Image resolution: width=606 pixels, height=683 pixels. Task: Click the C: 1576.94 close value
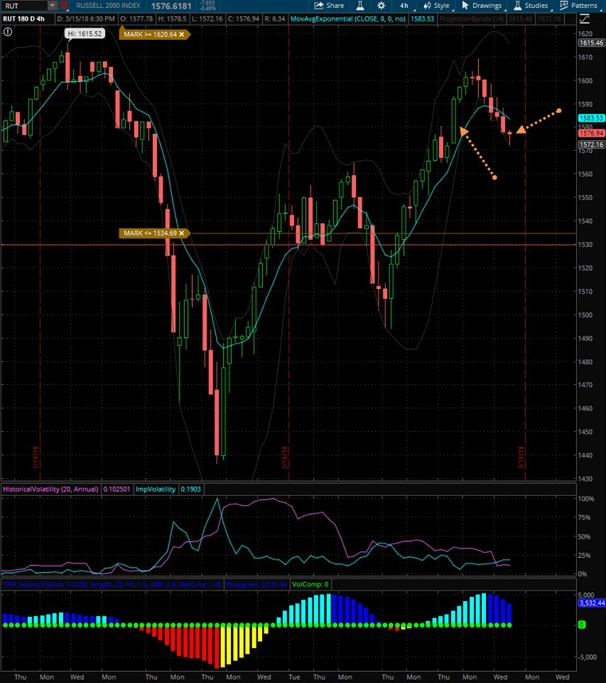pos(244,19)
